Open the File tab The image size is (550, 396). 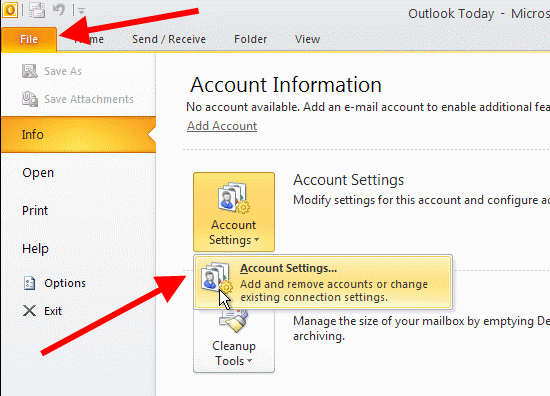click(29, 39)
